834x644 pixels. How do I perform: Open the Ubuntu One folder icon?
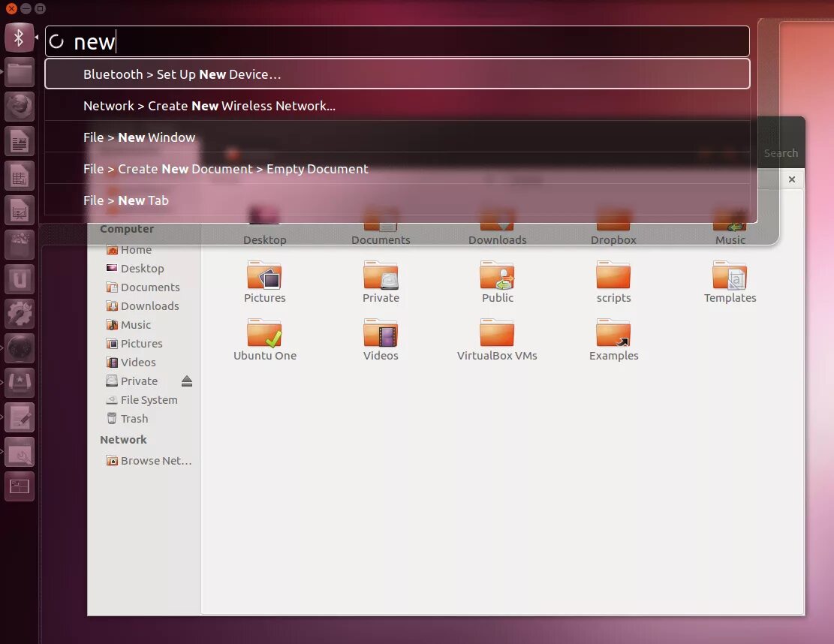[264, 333]
